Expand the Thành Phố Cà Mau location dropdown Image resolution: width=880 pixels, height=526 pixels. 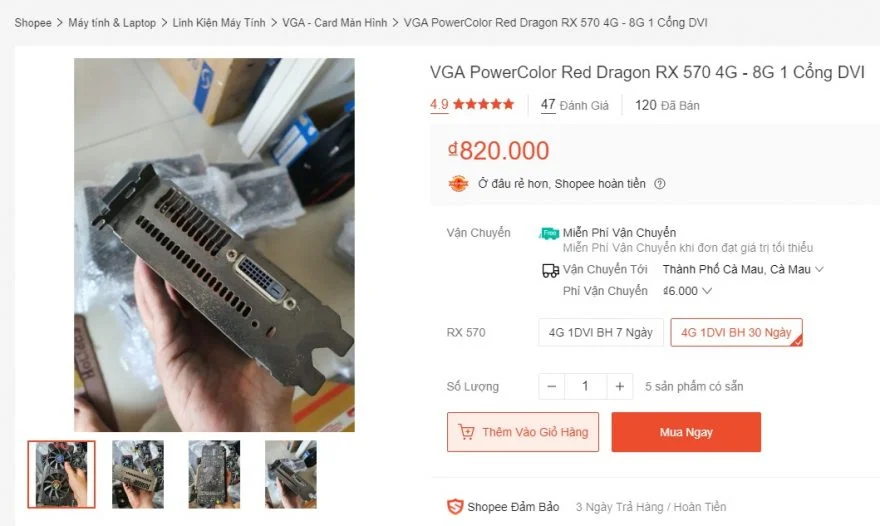(x=743, y=269)
